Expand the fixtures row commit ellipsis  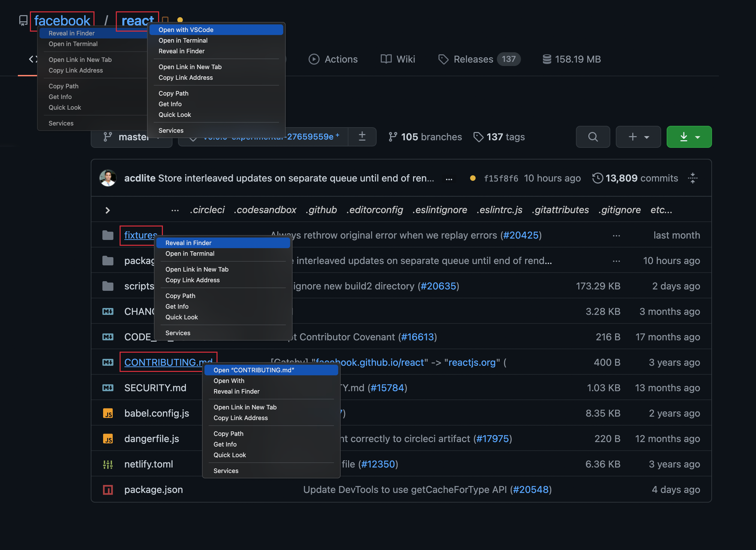tap(616, 236)
